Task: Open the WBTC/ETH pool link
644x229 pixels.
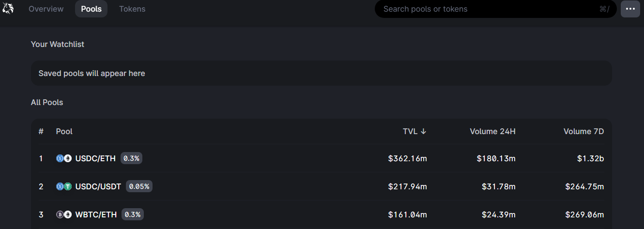Action: pos(96,214)
